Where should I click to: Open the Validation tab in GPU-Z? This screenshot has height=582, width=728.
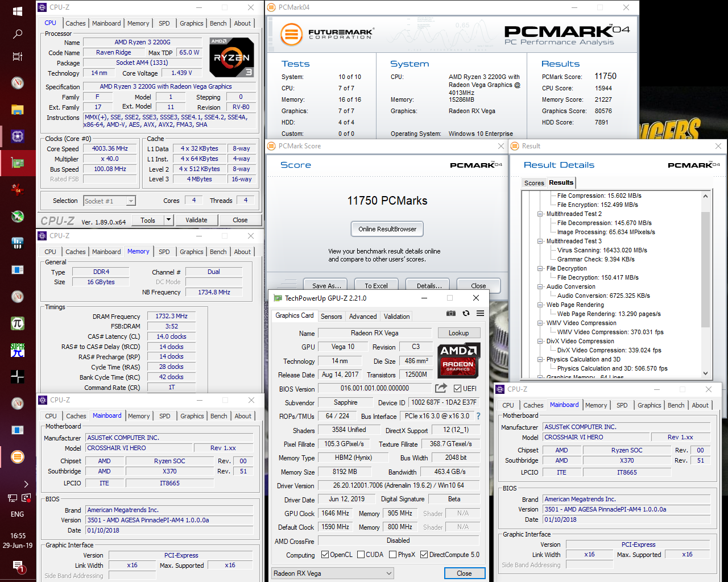coord(396,317)
